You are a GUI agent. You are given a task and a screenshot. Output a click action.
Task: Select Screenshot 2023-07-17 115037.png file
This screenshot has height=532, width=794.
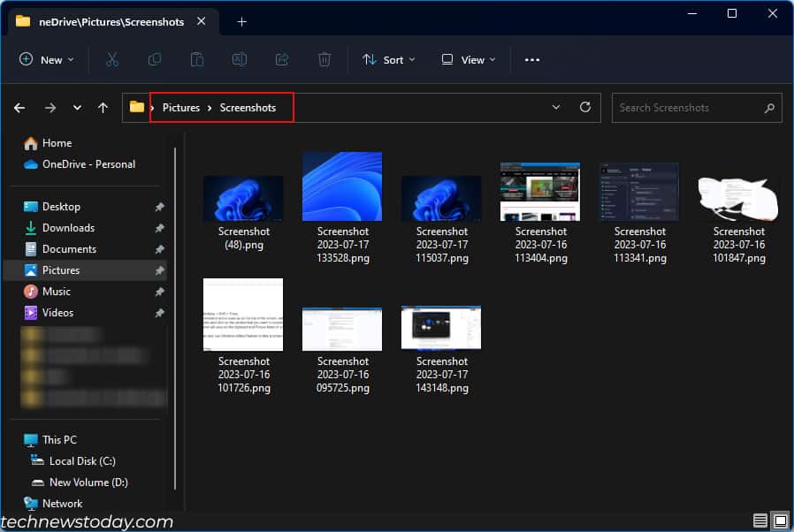coord(441,220)
